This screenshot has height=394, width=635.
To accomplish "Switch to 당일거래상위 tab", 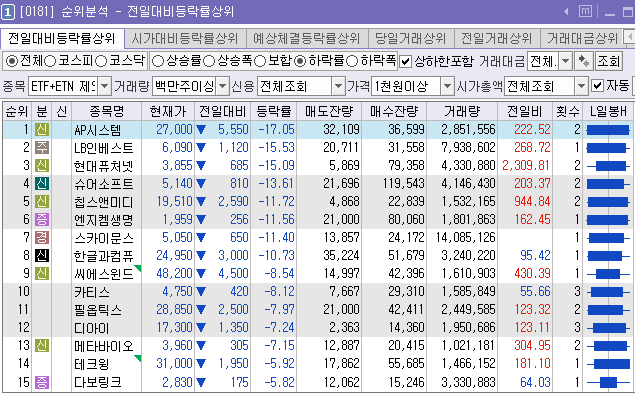I will click(411, 38).
